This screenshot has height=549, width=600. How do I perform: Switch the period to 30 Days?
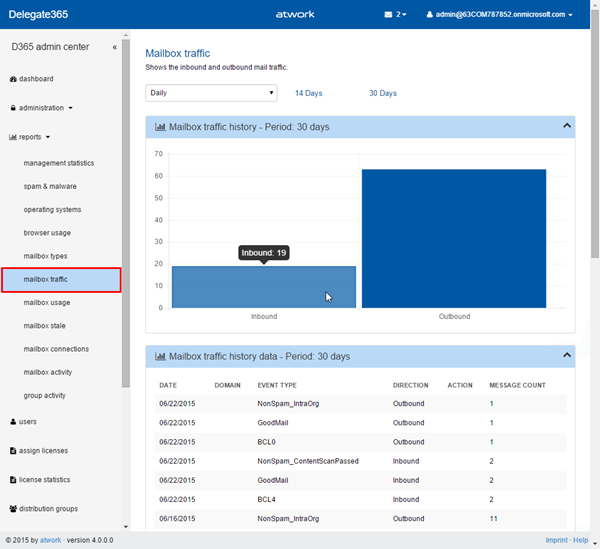[x=382, y=93]
